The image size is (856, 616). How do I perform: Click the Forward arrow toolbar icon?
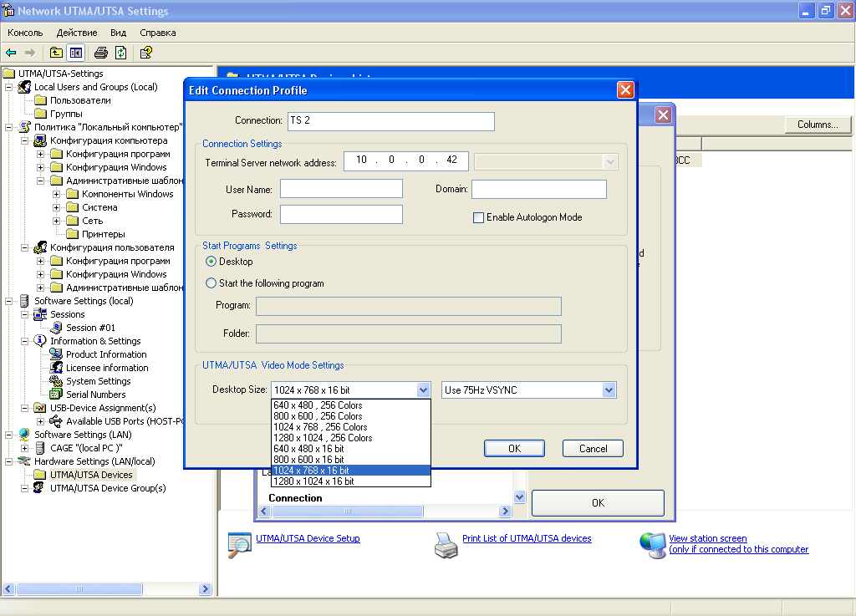[30, 53]
